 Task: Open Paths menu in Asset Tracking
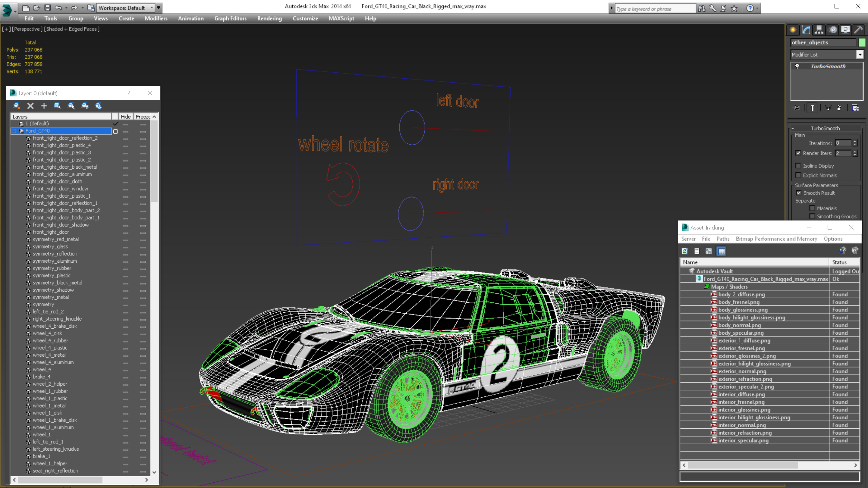point(723,239)
